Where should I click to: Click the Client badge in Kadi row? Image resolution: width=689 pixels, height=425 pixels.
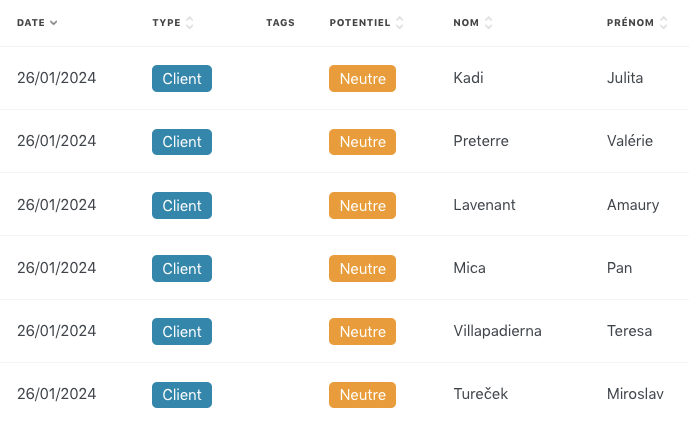click(x=182, y=79)
